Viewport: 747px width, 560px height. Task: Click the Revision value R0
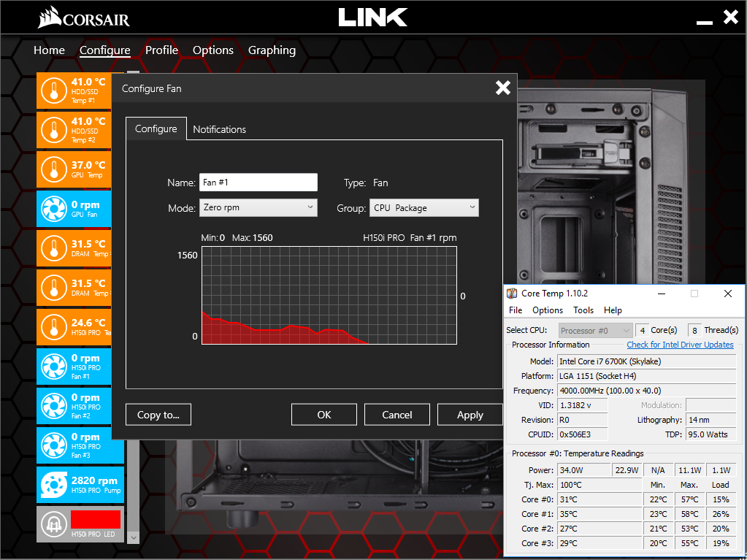click(583, 420)
